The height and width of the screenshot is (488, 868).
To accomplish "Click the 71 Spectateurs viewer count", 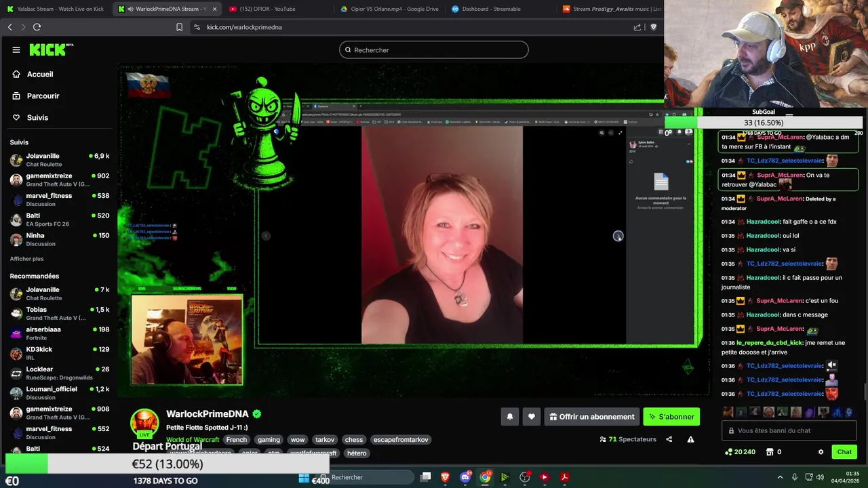I will click(628, 439).
